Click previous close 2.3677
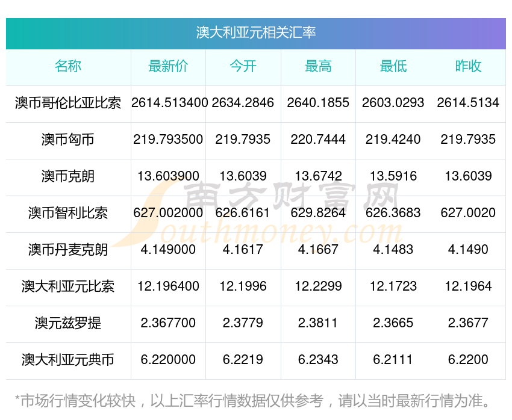 click(468, 323)
